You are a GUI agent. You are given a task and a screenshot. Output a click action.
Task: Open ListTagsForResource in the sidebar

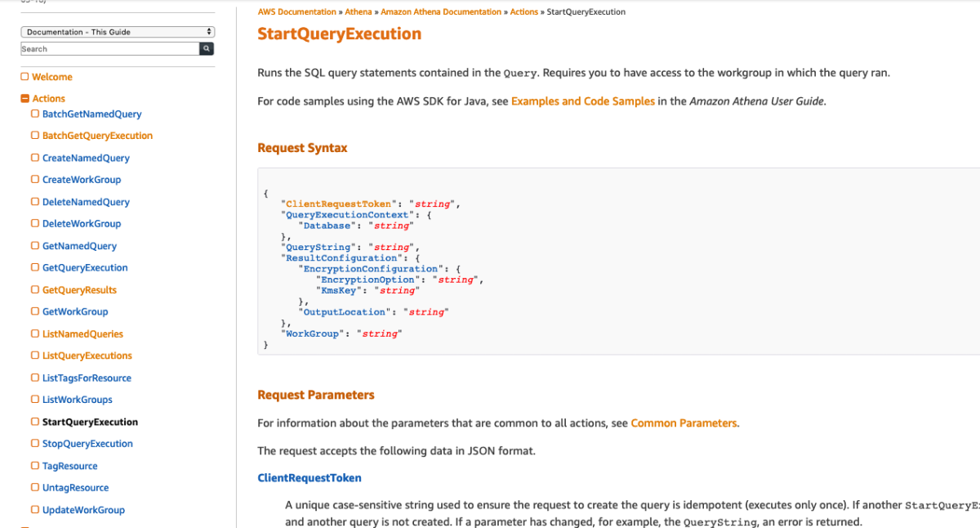(x=87, y=378)
